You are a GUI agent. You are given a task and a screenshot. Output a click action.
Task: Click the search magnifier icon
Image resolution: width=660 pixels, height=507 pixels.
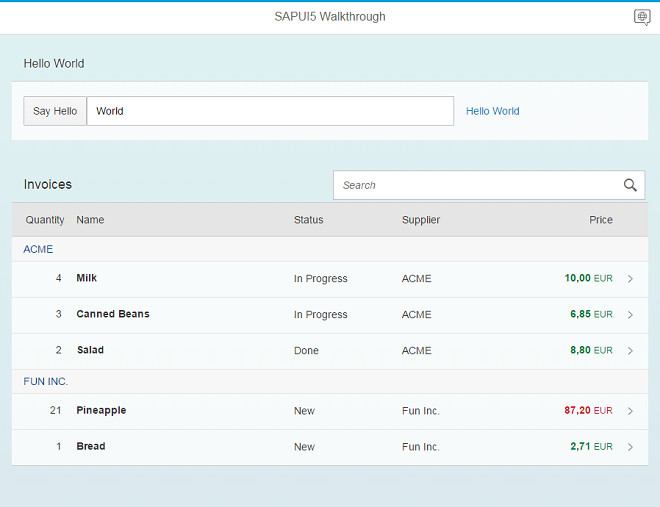[x=630, y=185]
